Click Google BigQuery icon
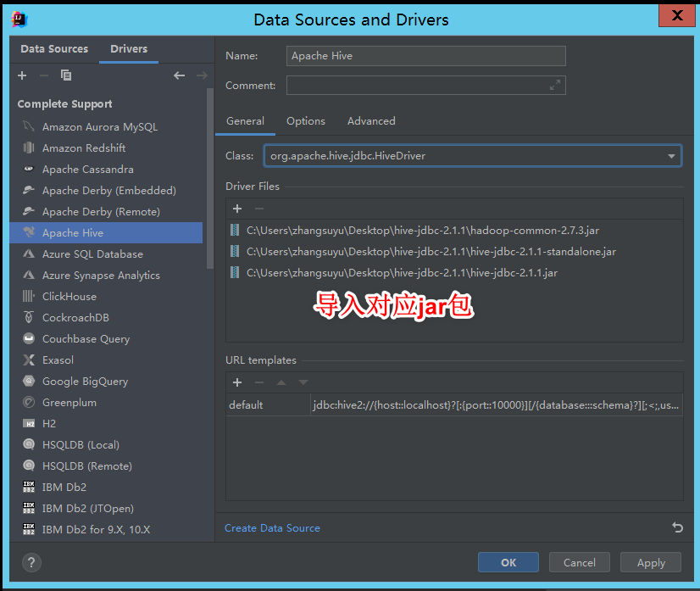 click(29, 381)
